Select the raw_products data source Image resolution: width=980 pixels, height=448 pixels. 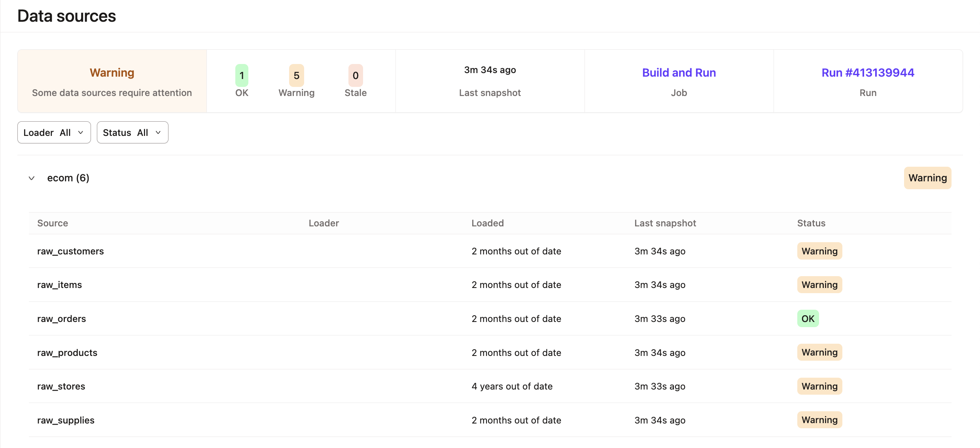67,352
